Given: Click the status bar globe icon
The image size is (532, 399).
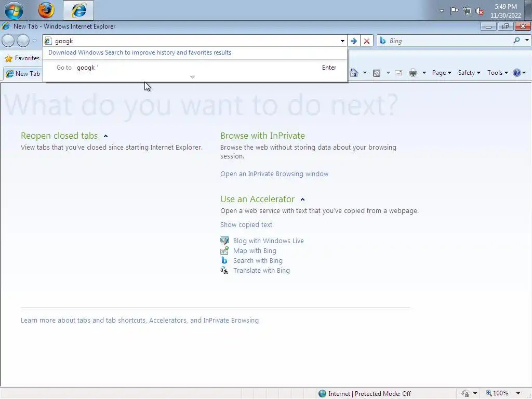Looking at the screenshot, I should click(x=322, y=394).
